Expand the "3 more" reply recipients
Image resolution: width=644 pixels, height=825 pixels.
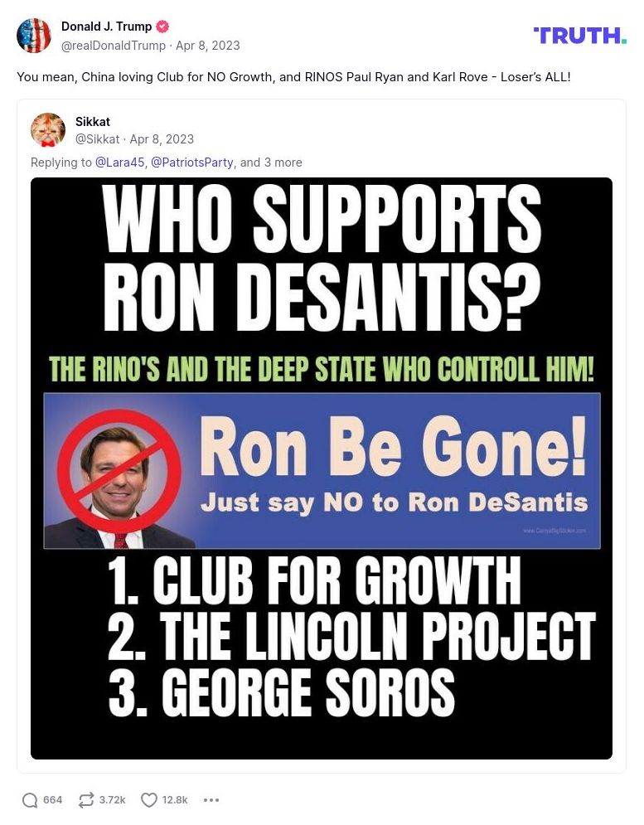283,163
